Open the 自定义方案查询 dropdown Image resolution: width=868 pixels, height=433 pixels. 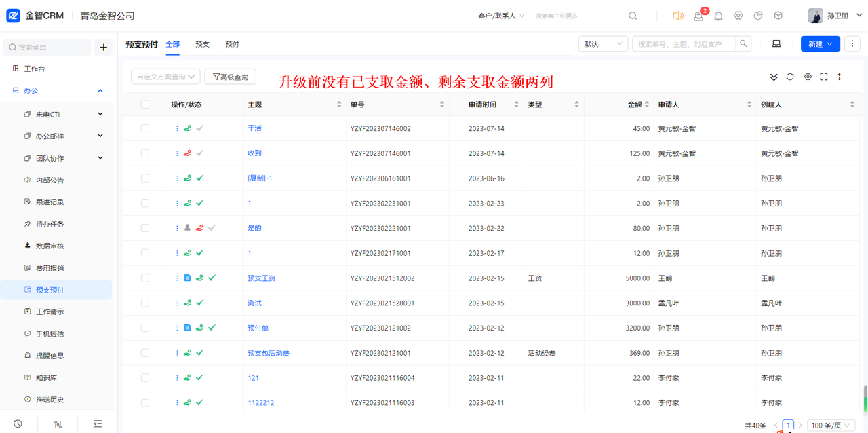coord(165,77)
